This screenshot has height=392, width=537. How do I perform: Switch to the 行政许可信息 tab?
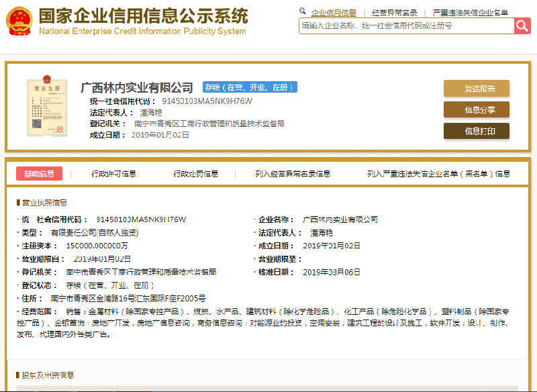pos(114,174)
